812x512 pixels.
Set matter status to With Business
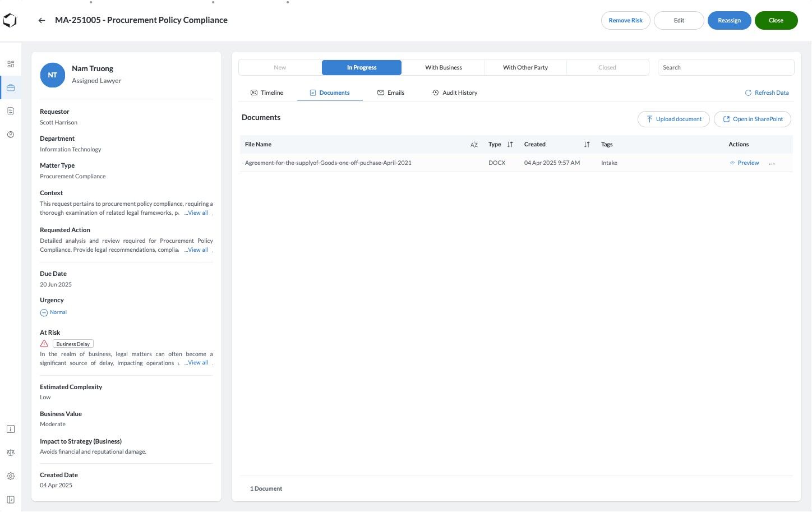444,67
